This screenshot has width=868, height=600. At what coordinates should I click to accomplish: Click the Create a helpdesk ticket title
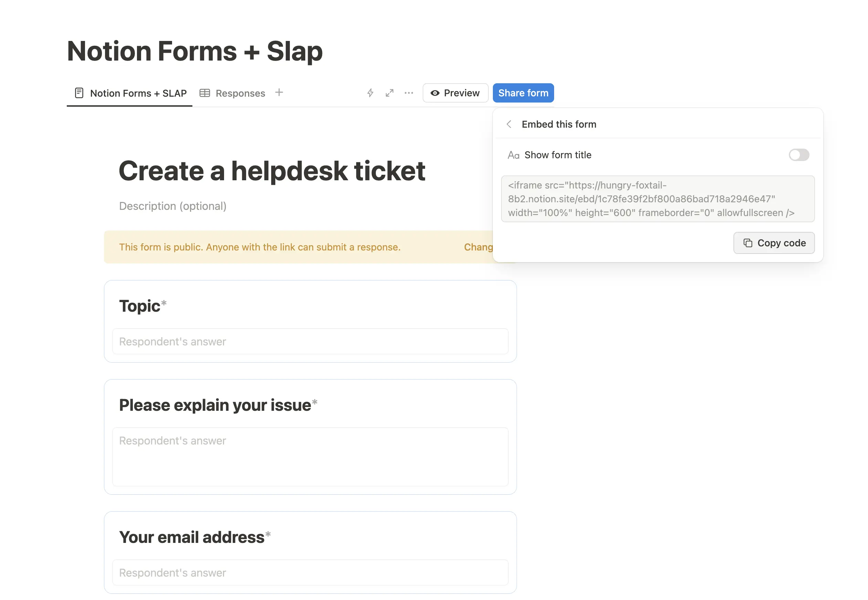(x=272, y=171)
